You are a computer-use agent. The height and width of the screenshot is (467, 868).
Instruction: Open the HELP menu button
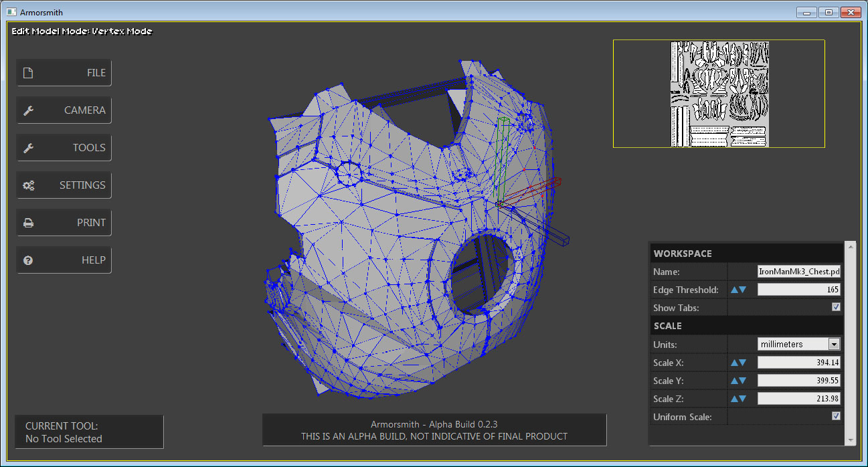pos(64,260)
